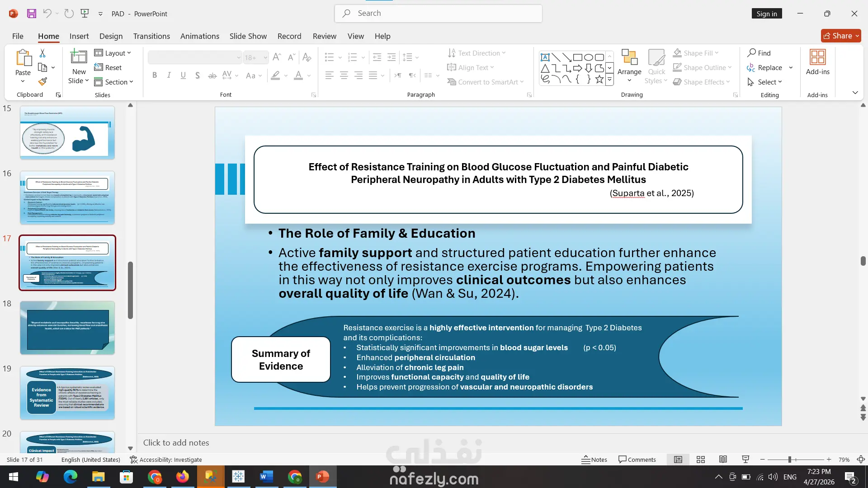
Task: Open the Layout dropdown
Action: coord(113,53)
